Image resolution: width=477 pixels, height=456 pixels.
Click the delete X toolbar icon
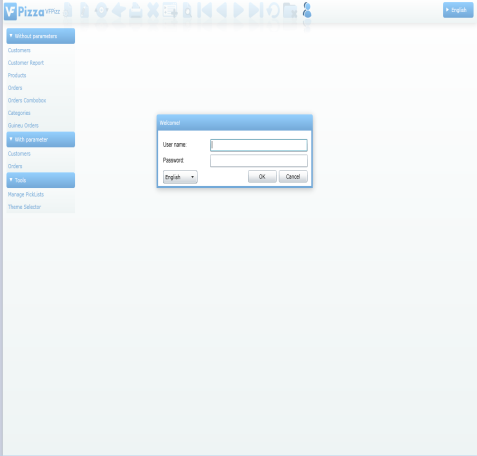tap(153, 10)
